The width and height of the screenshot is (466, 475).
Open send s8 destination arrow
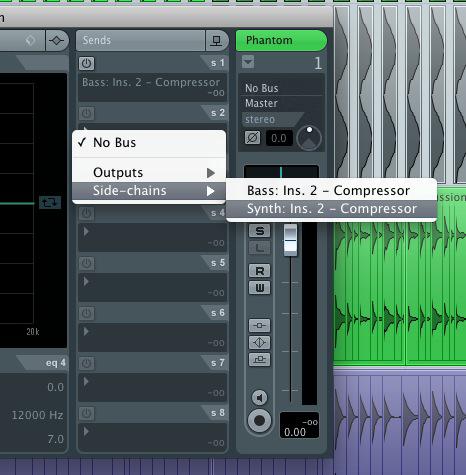pyautogui.click(x=86, y=431)
